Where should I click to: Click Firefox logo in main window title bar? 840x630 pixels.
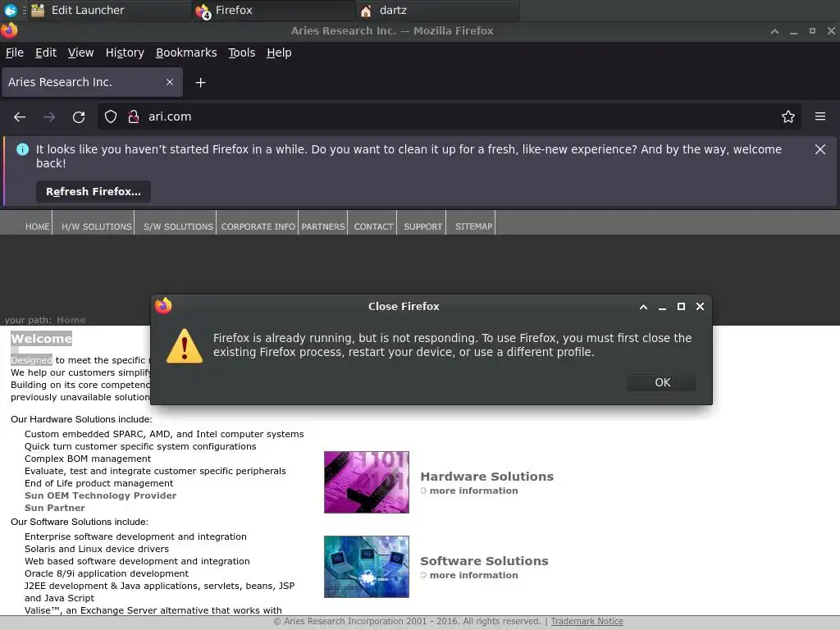(9, 30)
